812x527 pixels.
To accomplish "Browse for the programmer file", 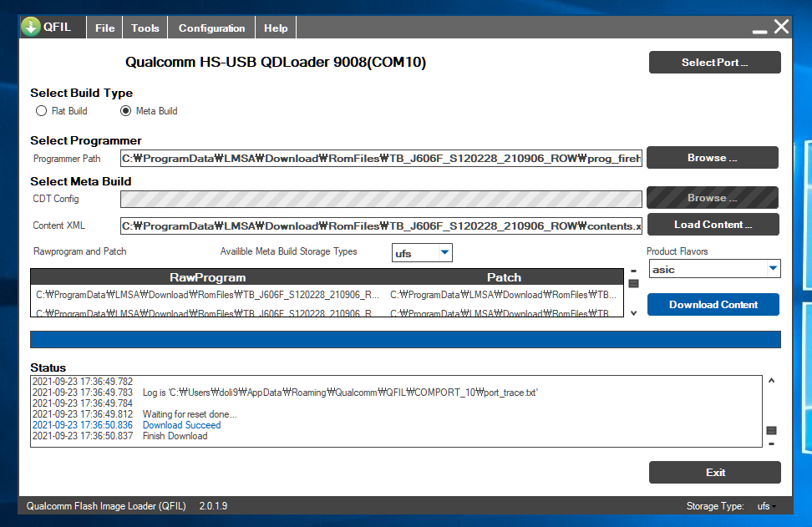I will [712, 157].
